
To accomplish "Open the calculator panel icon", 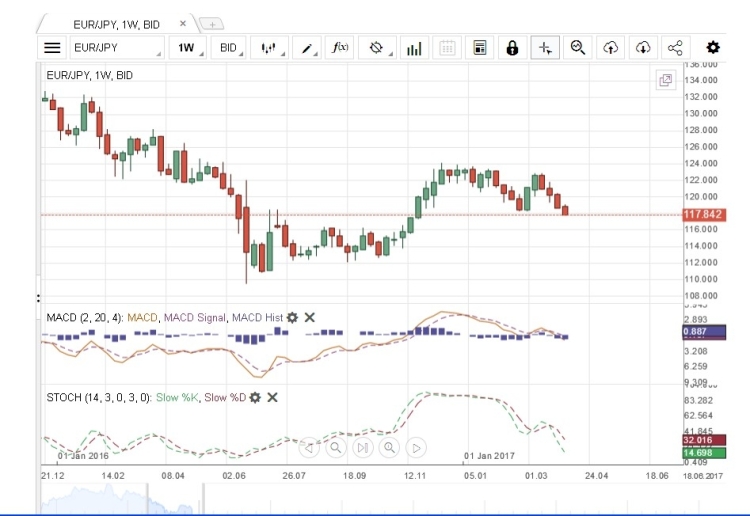I will point(480,47).
